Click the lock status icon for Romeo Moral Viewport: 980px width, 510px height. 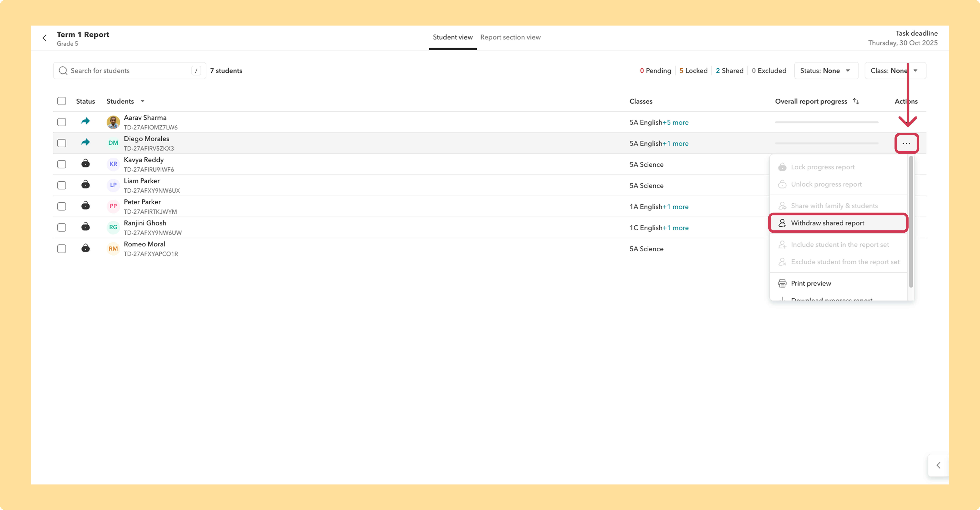(x=86, y=248)
